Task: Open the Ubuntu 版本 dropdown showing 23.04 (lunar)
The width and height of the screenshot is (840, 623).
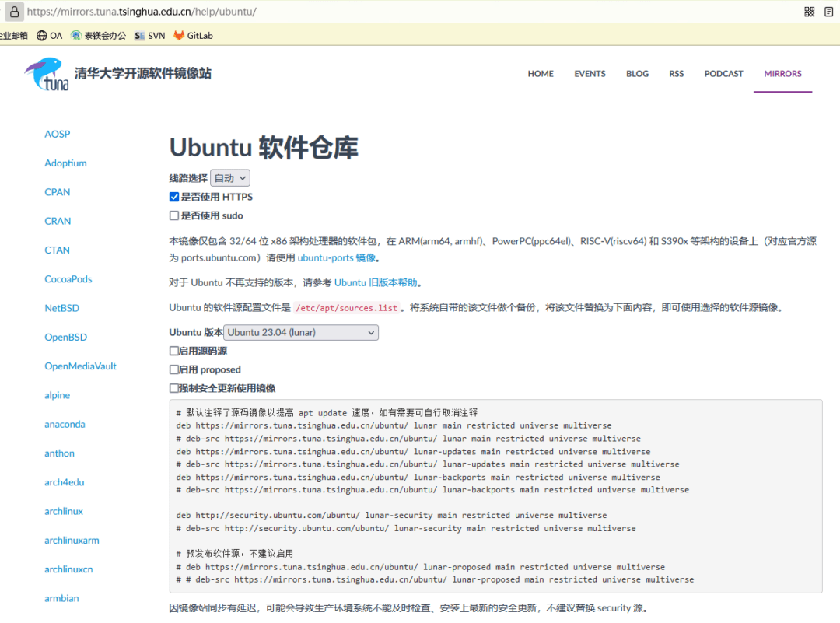Action: 301,333
